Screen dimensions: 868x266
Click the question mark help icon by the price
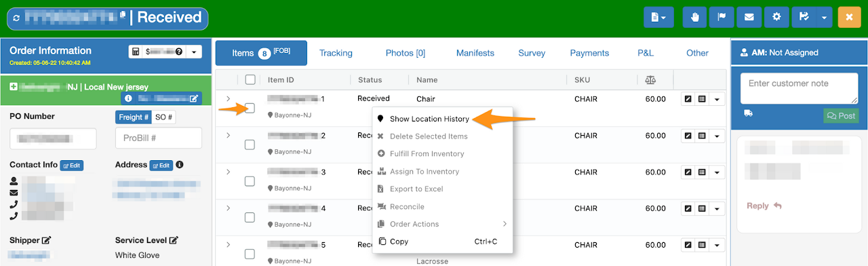pos(179,52)
